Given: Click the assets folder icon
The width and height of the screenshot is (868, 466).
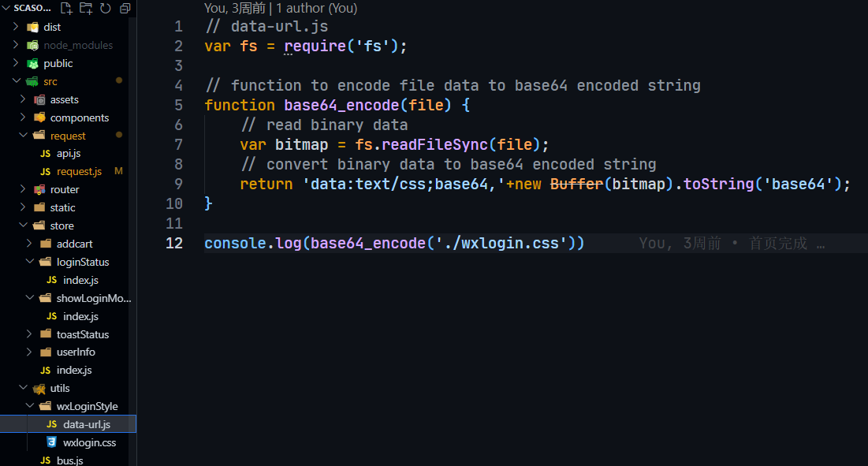Looking at the screenshot, I should [x=39, y=99].
